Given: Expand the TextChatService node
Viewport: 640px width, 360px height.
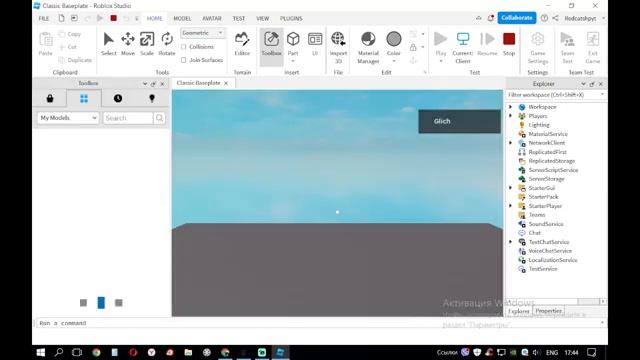Looking at the screenshot, I should 510,242.
